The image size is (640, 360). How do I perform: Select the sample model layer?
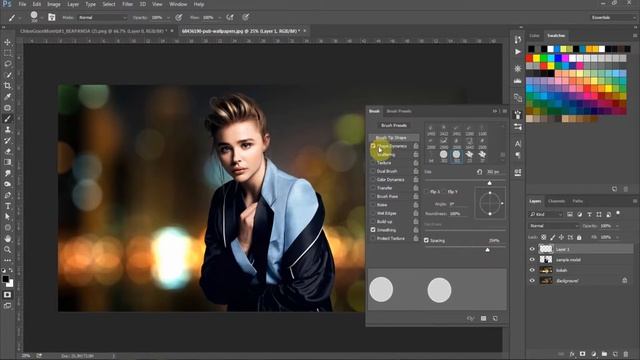tap(581, 260)
